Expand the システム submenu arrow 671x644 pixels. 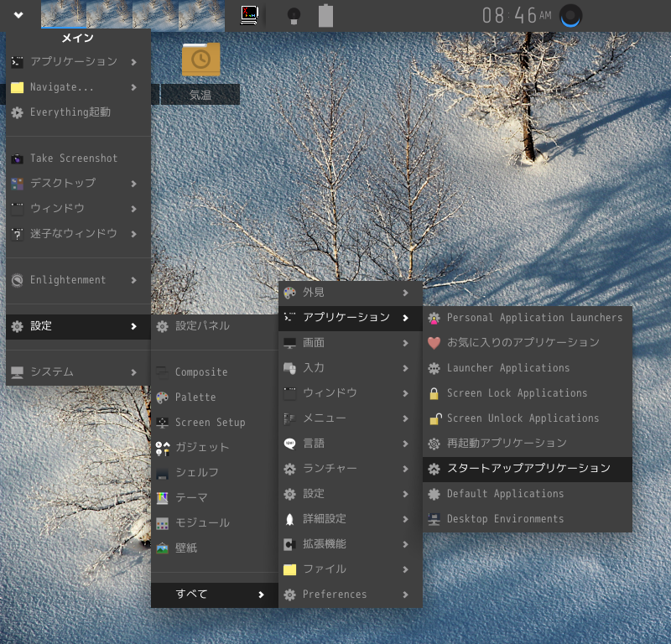(x=134, y=372)
